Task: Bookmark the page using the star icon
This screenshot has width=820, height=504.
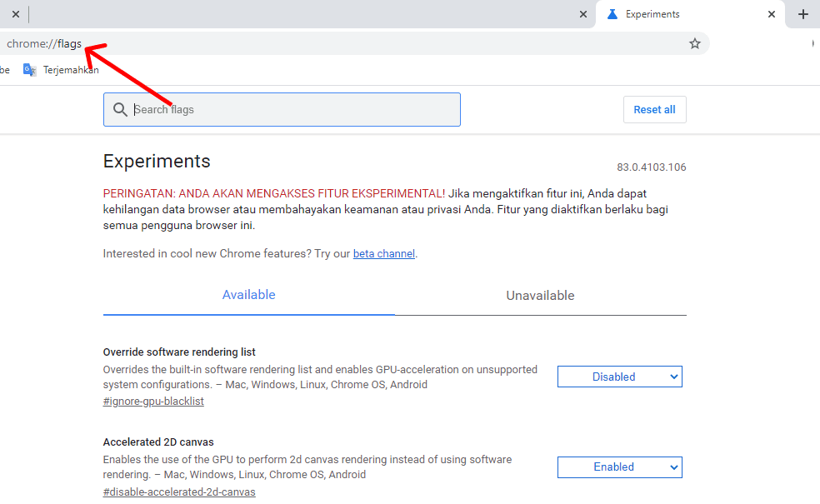Action: tap(695, 43)
